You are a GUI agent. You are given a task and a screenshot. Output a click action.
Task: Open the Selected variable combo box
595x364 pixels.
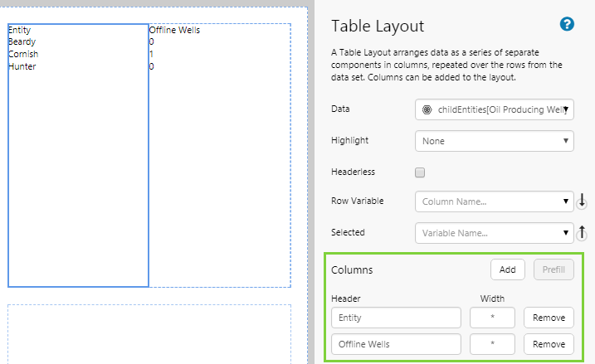(x=495, y=233)
